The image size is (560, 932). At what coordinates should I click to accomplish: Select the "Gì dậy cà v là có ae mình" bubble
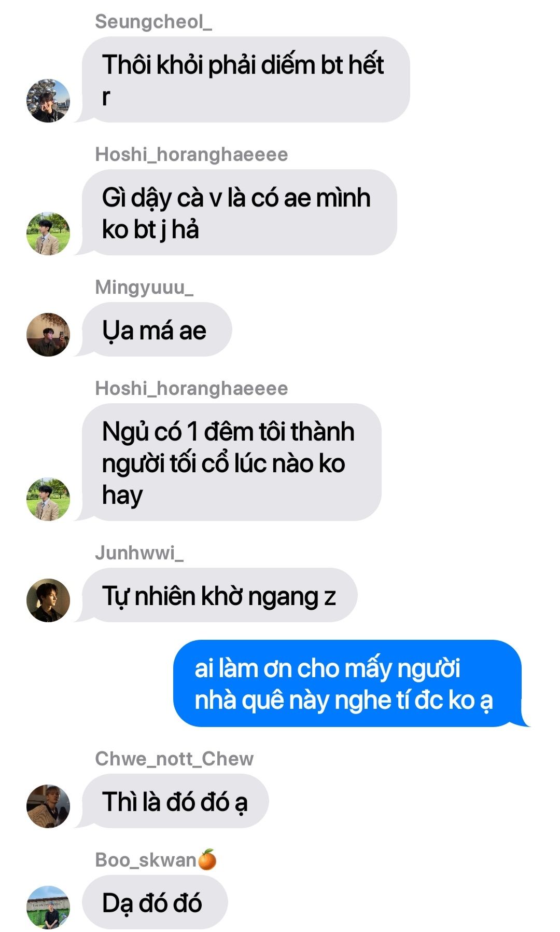point(239,212)
